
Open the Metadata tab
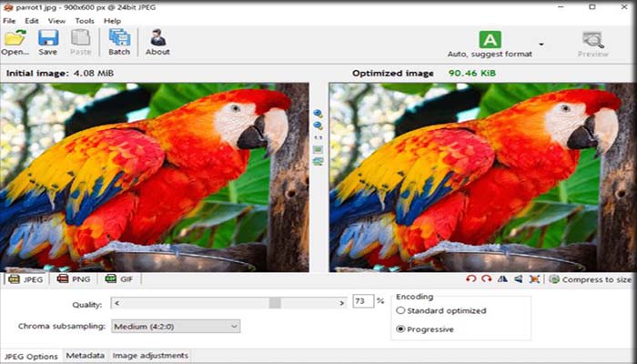point(86,356)
